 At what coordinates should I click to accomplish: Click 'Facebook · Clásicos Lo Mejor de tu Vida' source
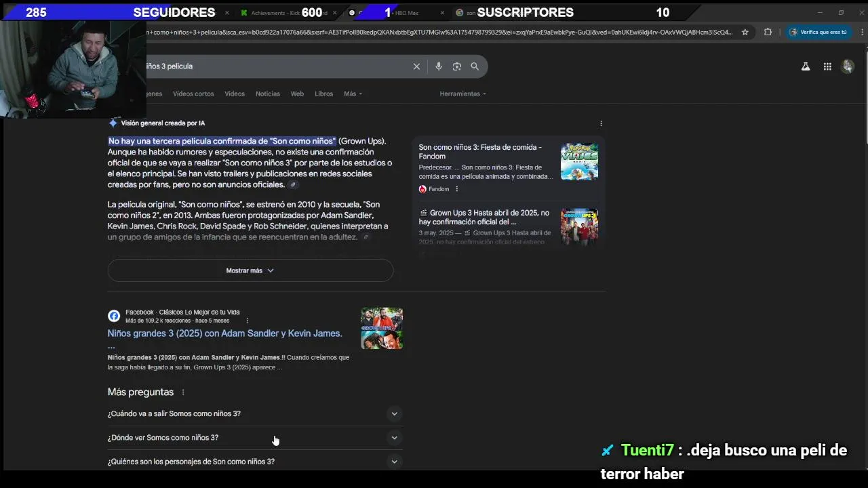point(182,312)
